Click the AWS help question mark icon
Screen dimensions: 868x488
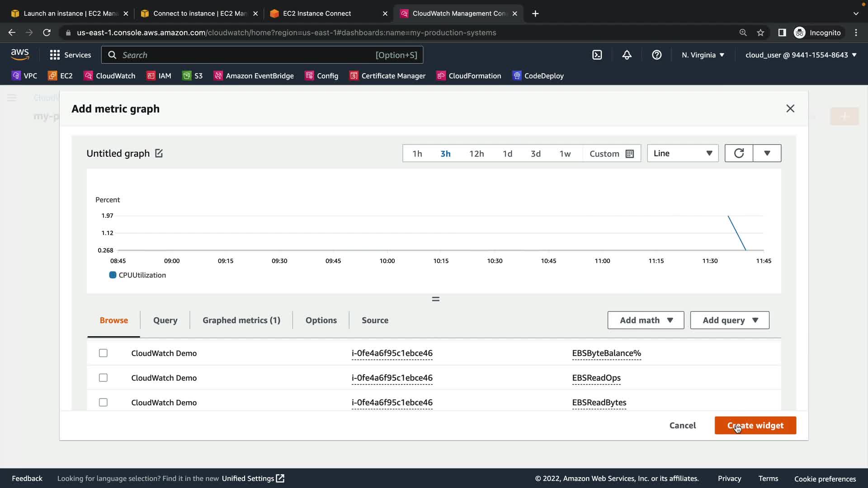tap(656, 55)
